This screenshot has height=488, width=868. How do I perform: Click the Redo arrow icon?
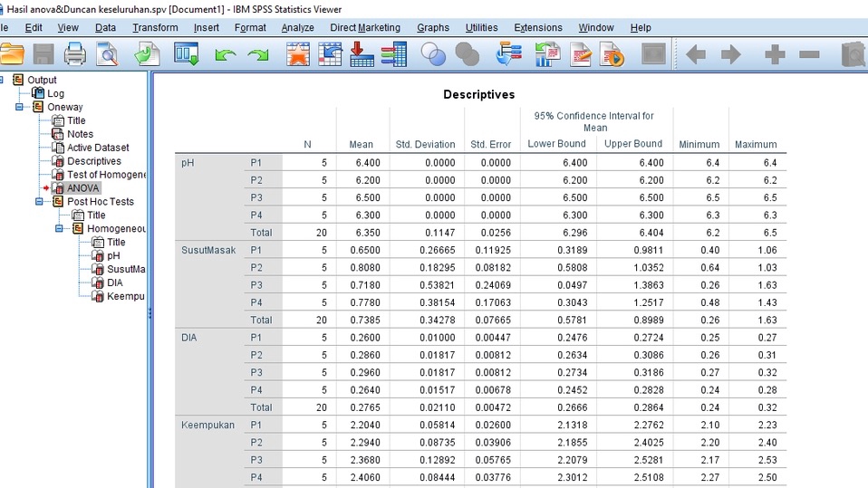tap(259, 56)
